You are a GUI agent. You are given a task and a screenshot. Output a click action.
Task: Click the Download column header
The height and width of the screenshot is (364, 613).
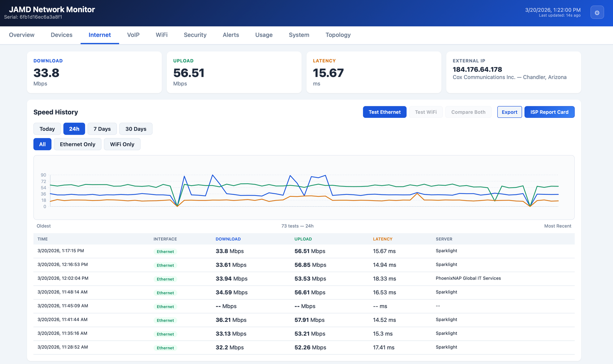coord(228,239)
